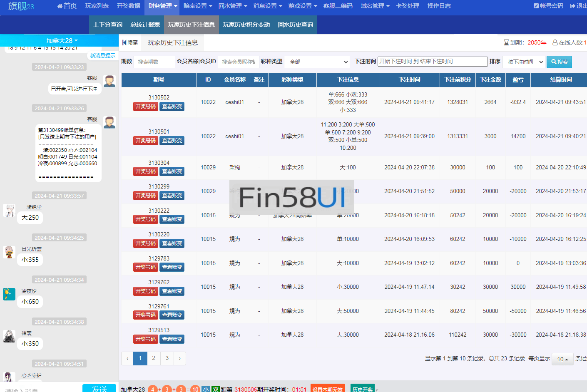
Task: Open the per-page count dropdown showing 10
Action: click(562, 359)
